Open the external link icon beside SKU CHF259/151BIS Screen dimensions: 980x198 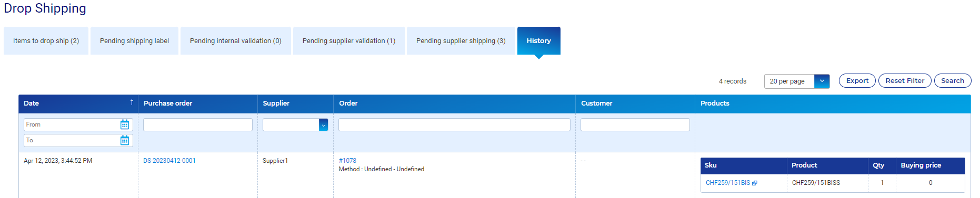754,183
